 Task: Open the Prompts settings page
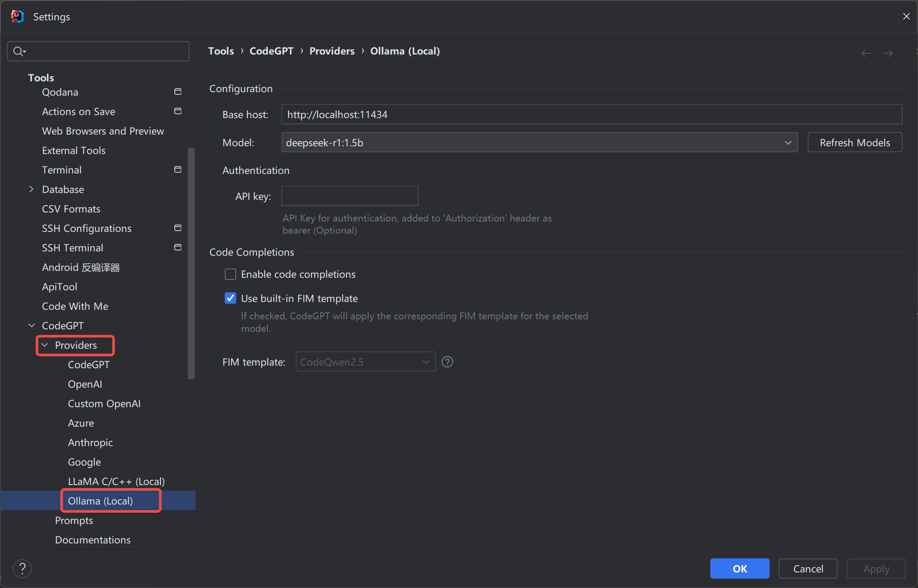[x=74, y=520]
